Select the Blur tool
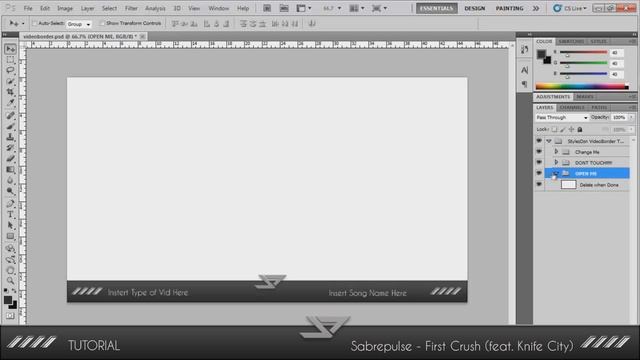 click(x=10, y=180)
